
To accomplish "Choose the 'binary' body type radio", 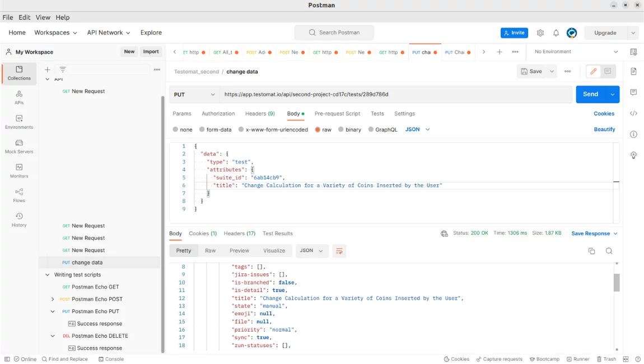I will (341, 129).
